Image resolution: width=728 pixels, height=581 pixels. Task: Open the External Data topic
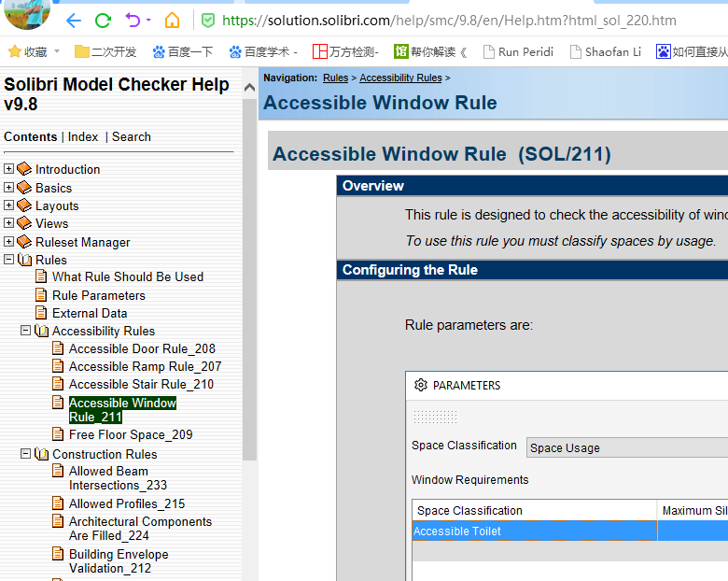point(90,313)
